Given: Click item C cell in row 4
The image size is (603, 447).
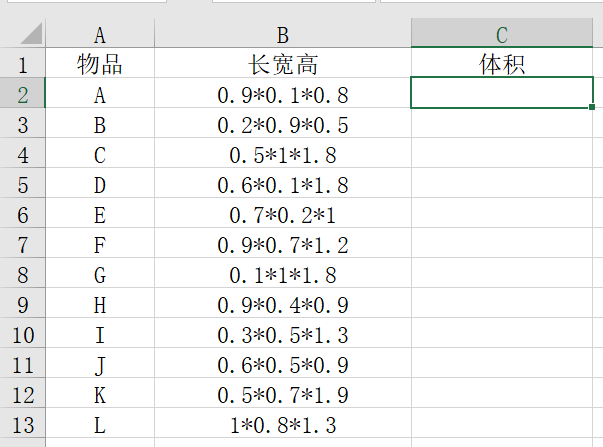Looking at the screenshot, I should pos(100,153).
